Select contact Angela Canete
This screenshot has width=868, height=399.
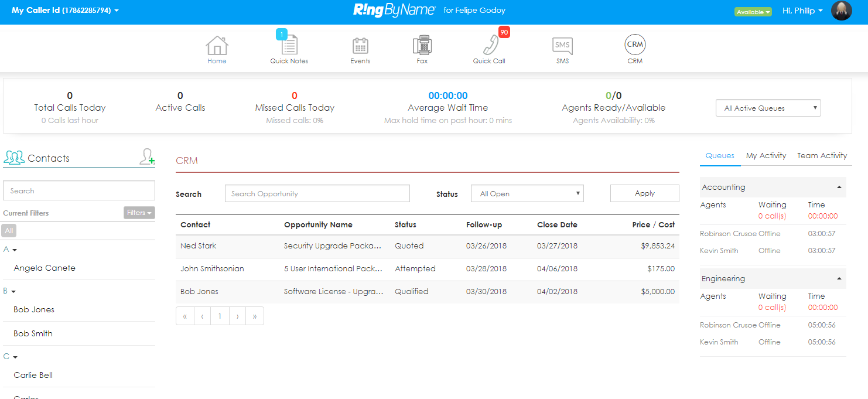(x=45, y=268)
